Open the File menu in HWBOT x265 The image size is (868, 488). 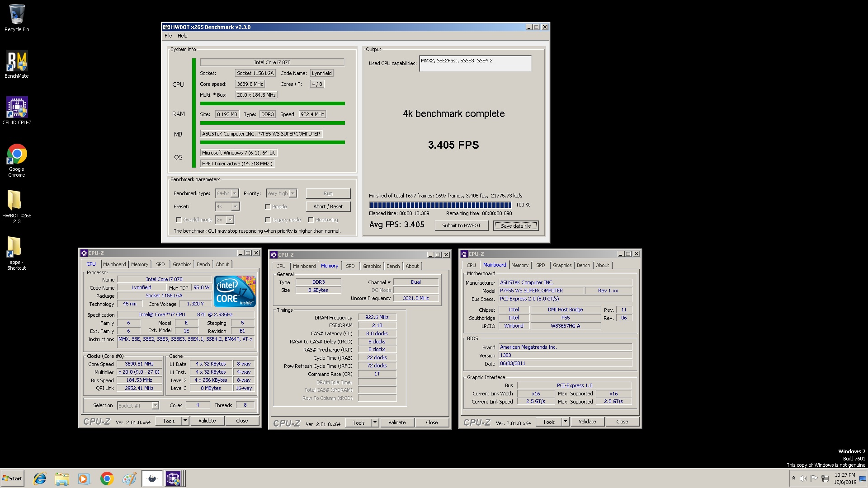click(x=168, y=36)
